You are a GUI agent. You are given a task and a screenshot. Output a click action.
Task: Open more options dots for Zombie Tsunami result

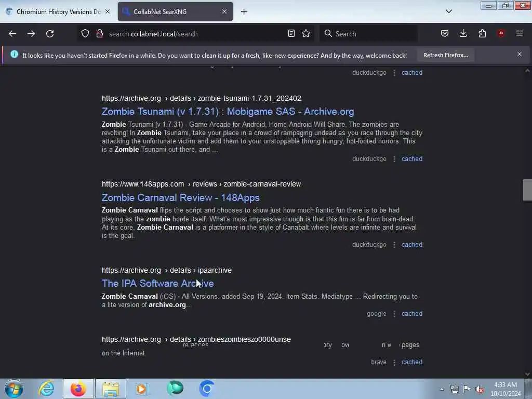394,159
